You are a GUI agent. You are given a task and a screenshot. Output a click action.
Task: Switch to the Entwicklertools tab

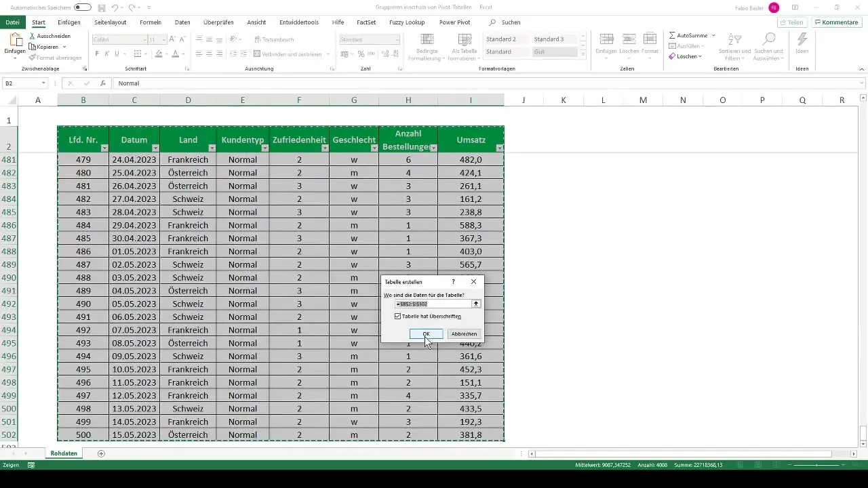pyautogui.click(x=299, y=22)
